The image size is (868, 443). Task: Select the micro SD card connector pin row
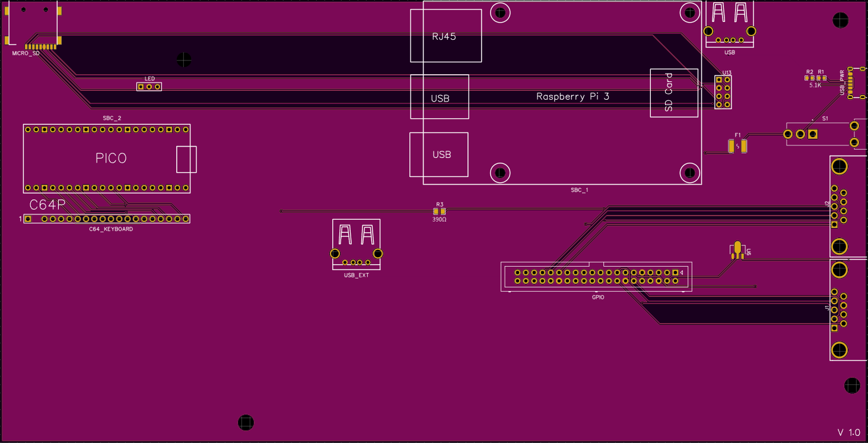tap(40, 46)
